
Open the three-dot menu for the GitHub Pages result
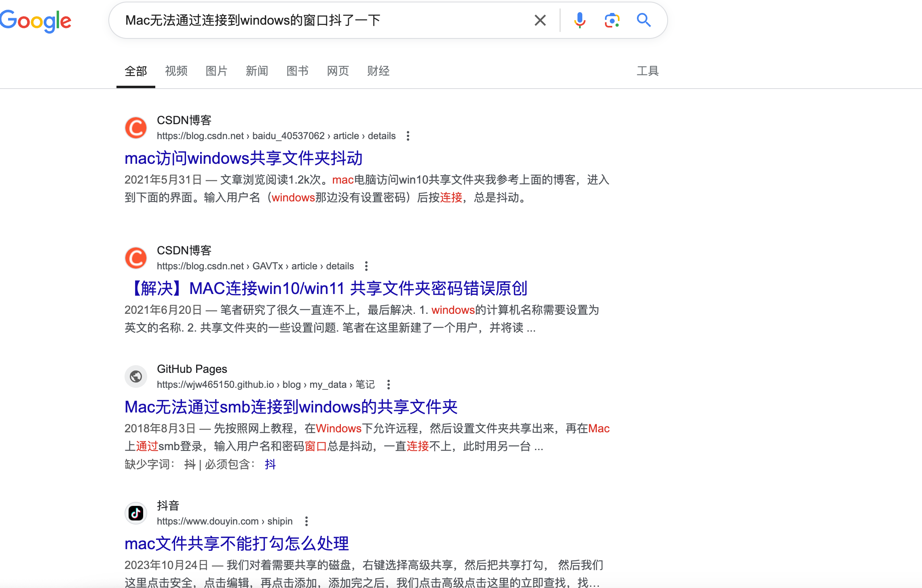(389, 385)
